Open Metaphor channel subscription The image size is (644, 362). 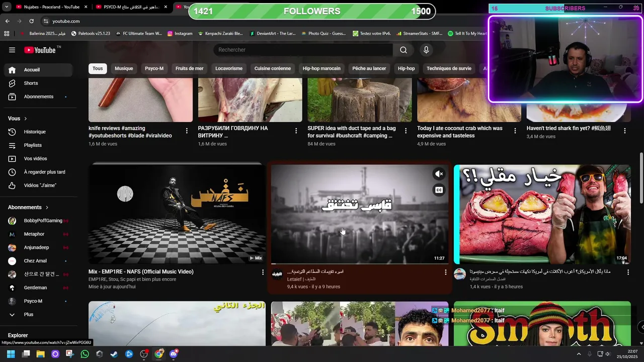click(x=38, y=234)
